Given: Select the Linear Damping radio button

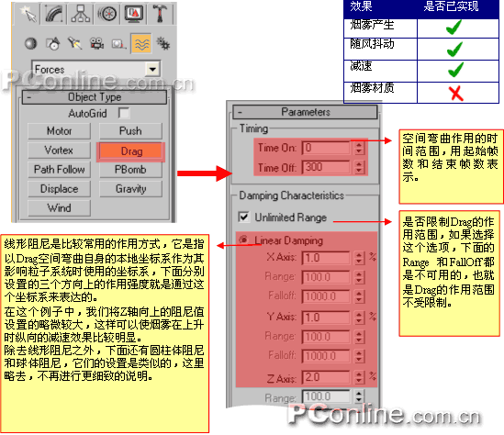Looking at the screenshot, I should click(x=243, y=240).
